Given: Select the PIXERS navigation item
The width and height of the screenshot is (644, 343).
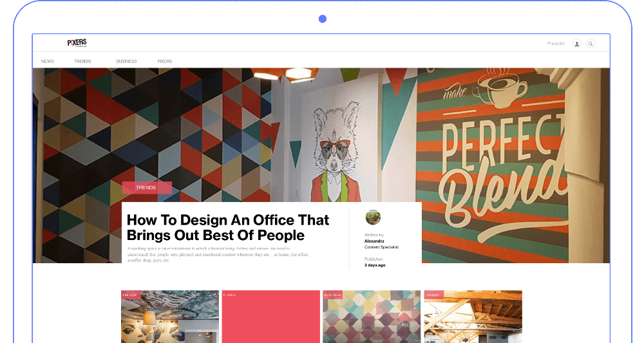Looking at the screenshot, I should 165,61.
